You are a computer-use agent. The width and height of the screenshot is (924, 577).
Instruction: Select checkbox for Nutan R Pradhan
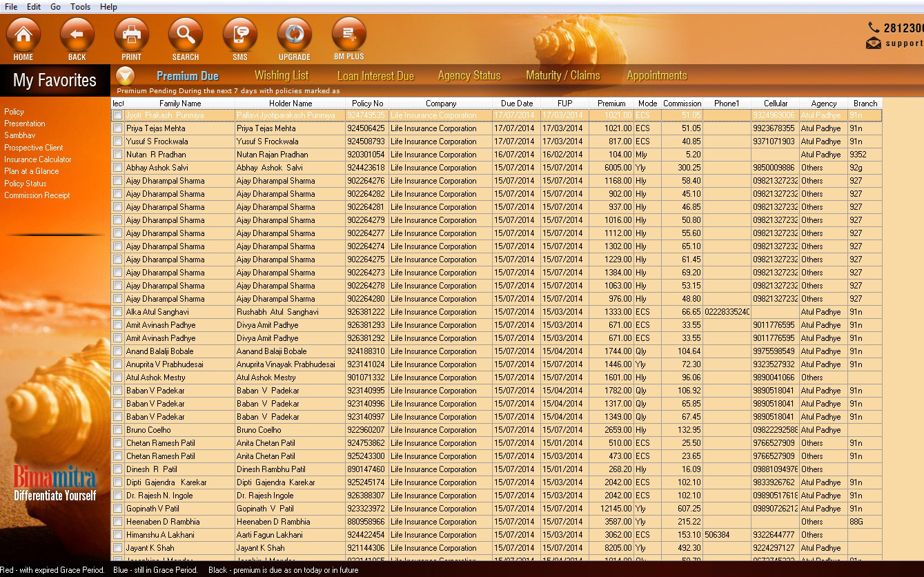tap(118, 155)
